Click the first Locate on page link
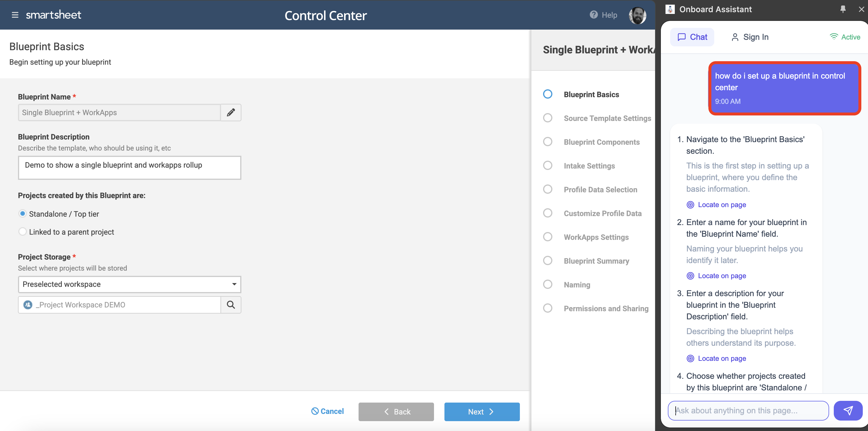The width and height of the screenshot is (868, 431). pyautogui.click(x=721, y=205)
